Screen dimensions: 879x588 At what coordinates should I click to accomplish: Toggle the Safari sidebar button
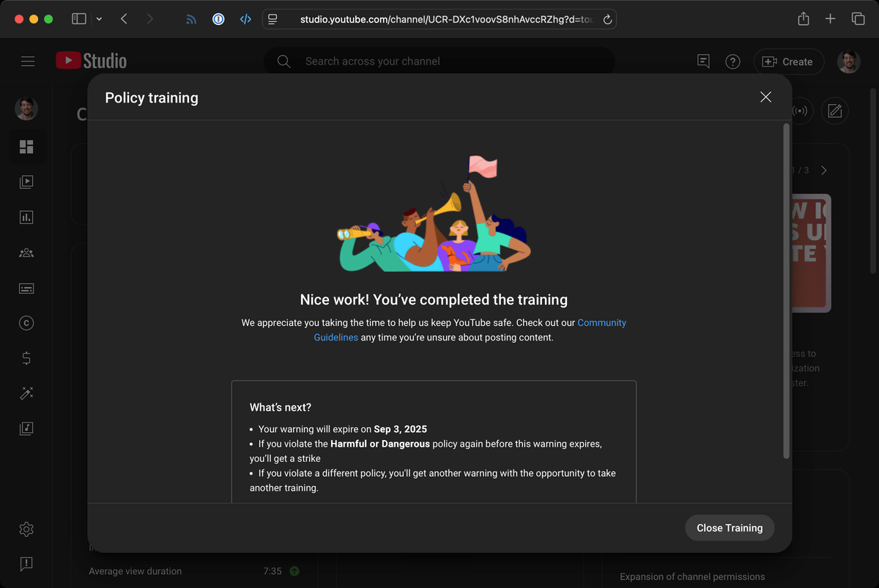click(x=79, y=19)
